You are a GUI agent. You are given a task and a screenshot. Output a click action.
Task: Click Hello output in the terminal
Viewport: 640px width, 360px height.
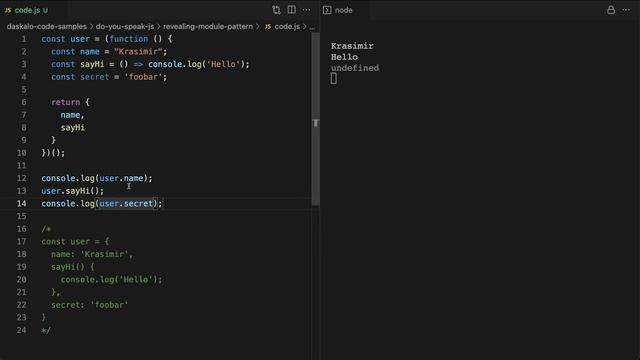pyautogui.click(x=344, y=57)
